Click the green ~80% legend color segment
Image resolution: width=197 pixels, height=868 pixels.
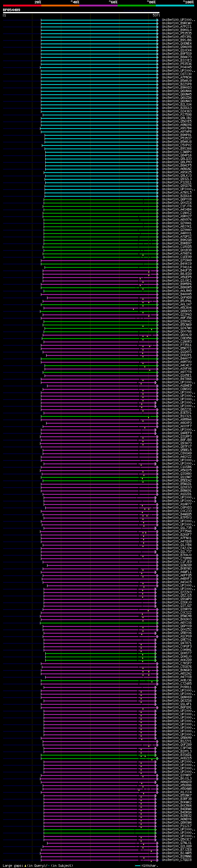point(137,6)
